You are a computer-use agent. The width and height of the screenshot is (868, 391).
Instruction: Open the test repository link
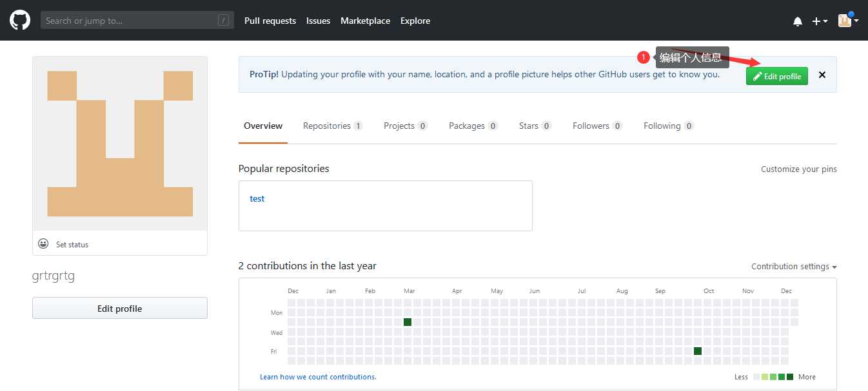tap(257, 198)
